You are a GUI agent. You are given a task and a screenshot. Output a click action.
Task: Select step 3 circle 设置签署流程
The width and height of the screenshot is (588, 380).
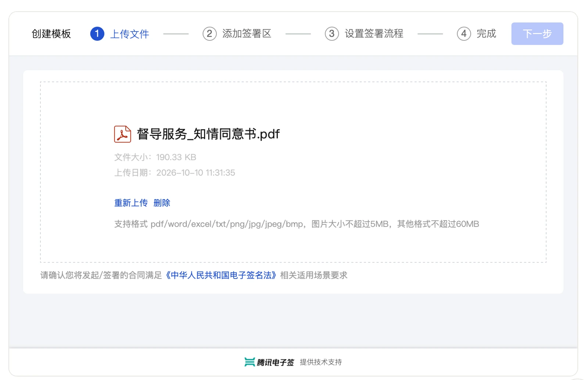(331, 34)
